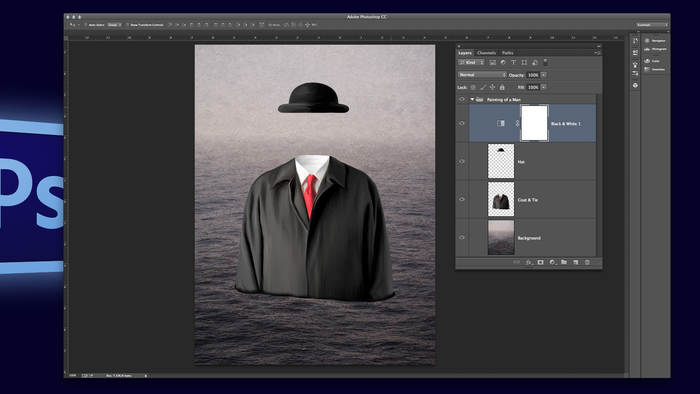700x394 pixels.
Task: Add layer mask from panel bottom
Action: [541, 262]
